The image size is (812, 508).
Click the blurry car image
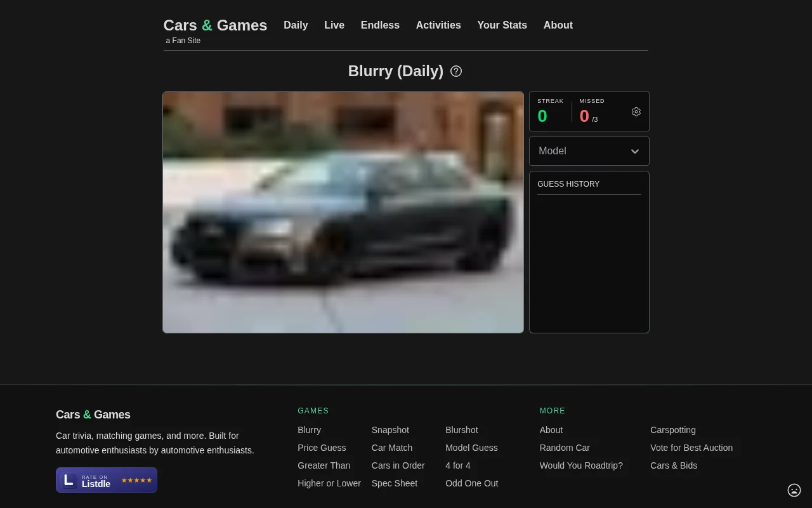(343, 212)
